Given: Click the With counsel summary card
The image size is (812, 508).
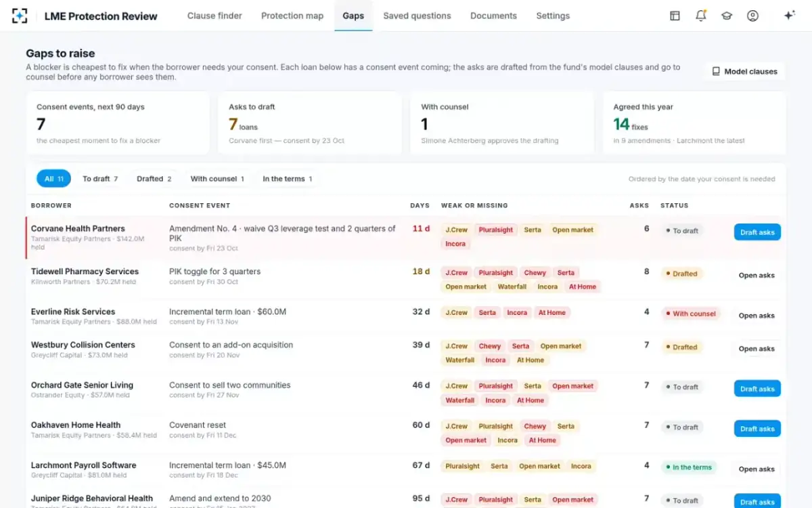Looking at the screenshot, I should click(502, 123).
